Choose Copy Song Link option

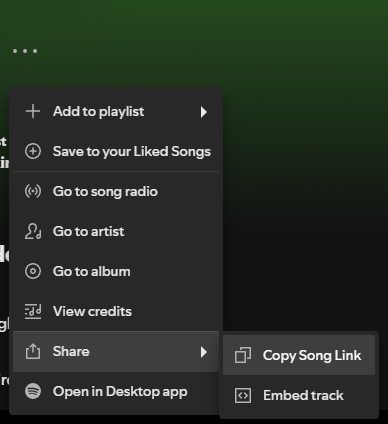pyautogui.click(x=299, y=355)
